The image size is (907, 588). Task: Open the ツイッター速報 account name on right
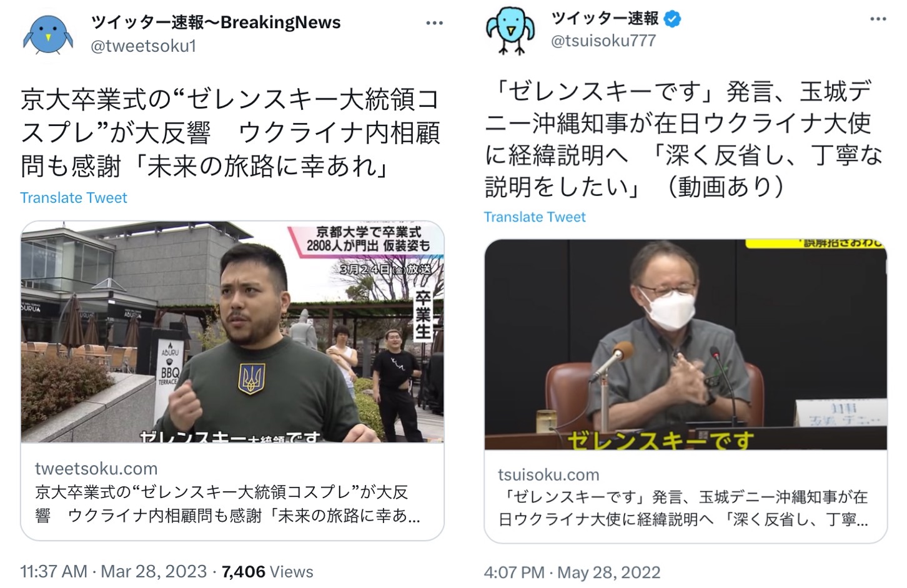click(605, 19)
